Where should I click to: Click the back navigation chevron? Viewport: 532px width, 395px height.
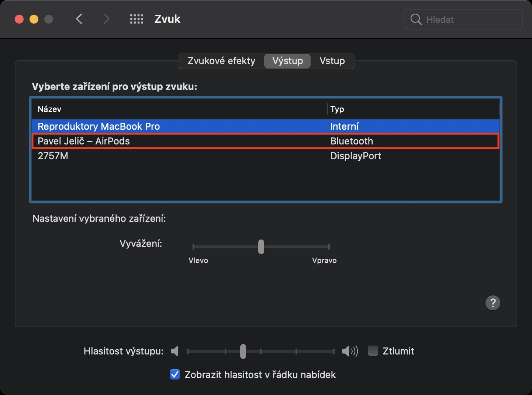(x=79, y=19)
